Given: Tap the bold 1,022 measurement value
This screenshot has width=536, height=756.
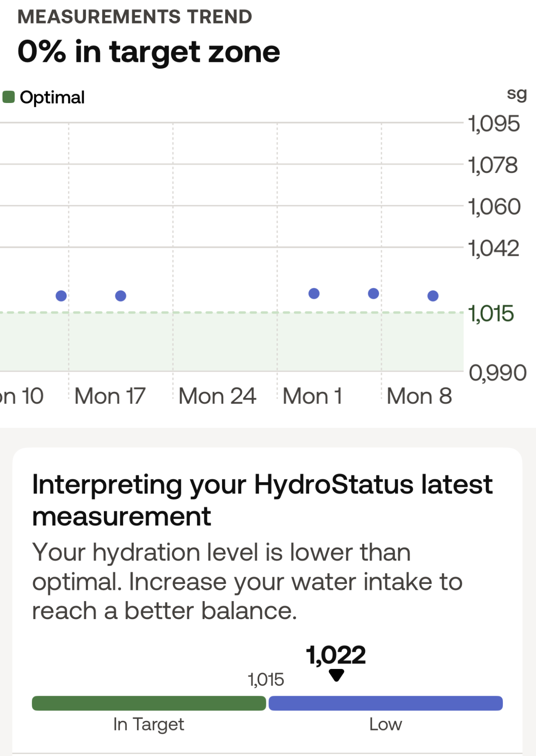Looking at the screenshot, I should click(336, 655).
